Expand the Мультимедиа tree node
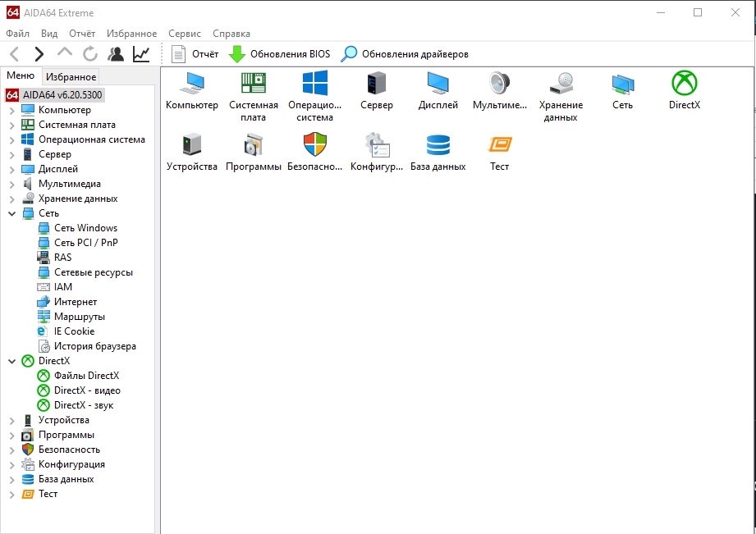The image size is (756, 534). pyautogui.click(x=12, y=184)
